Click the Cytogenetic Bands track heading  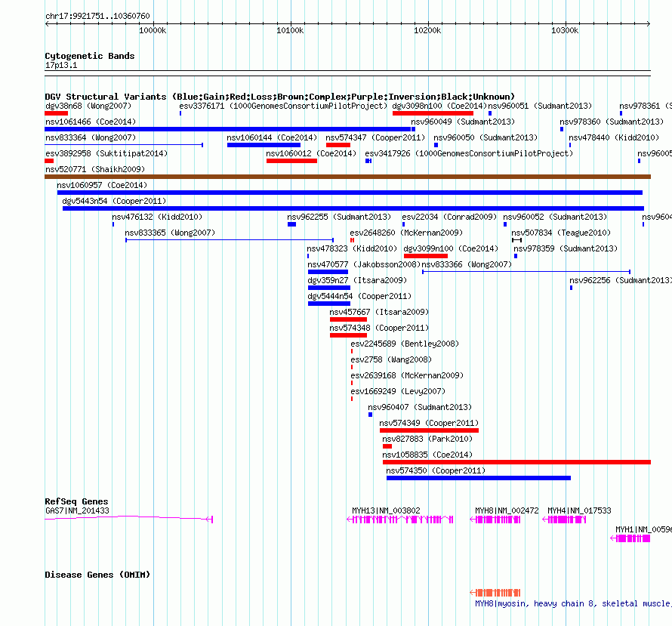tap(90, 56)
